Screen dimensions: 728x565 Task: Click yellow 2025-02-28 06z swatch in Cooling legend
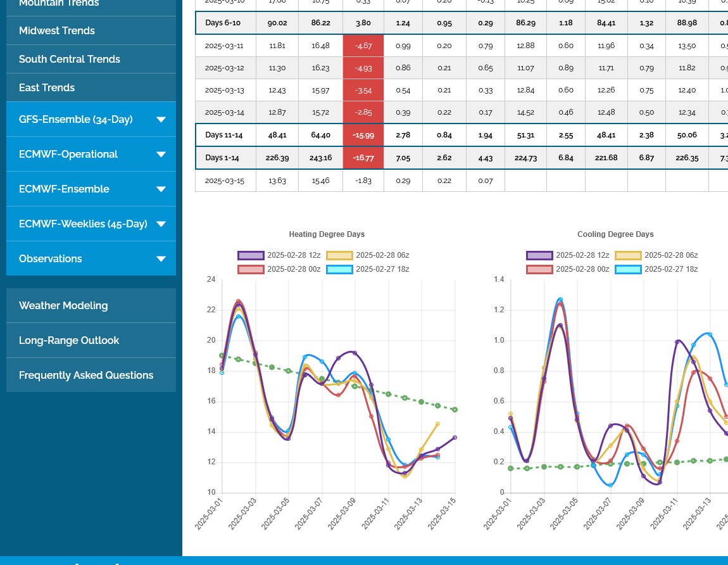coord(628,255)
